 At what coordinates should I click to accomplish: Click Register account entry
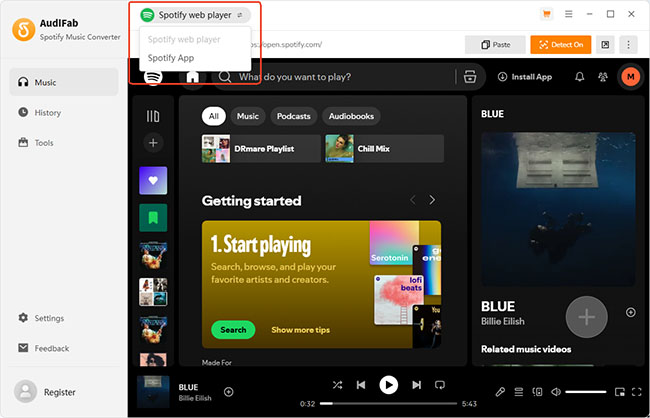46,392
